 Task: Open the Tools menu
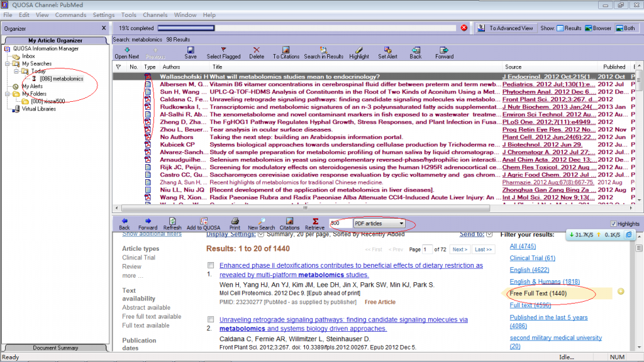pos(128,15)
